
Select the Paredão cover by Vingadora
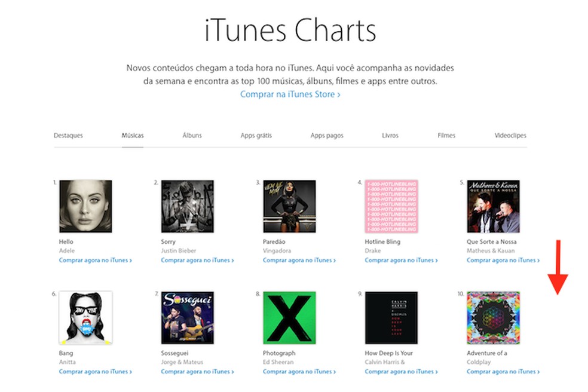(289, 206)
